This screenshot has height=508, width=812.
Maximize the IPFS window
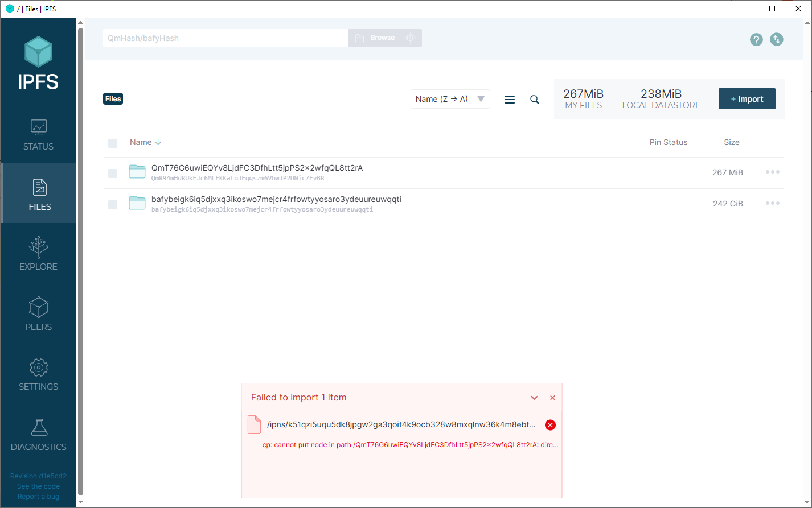[x=772, y=9]
